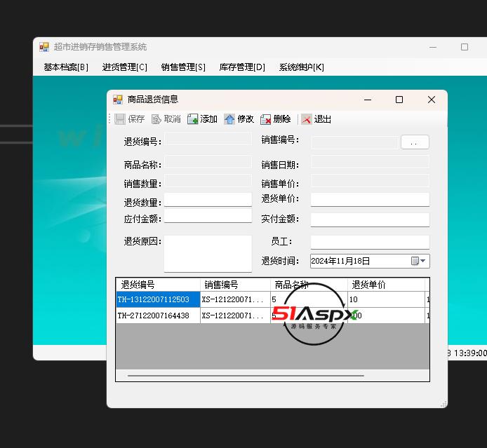The image size is (487, 448).
Task: Open the 销售管理[S] menu
Action: pos(183,67)
